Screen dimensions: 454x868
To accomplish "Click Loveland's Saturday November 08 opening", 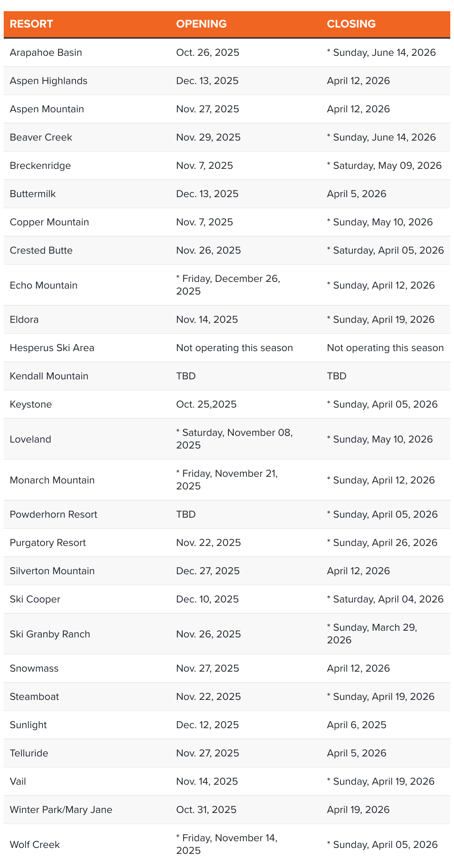I will coord(234,439).
